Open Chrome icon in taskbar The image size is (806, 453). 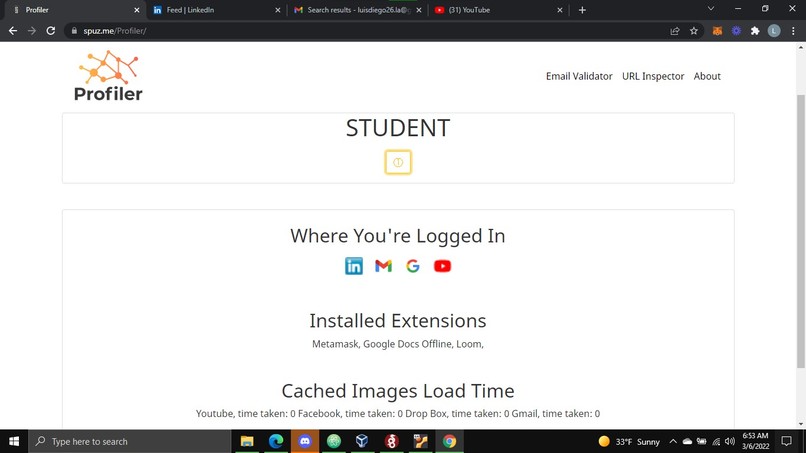pyautogui.click(x=449, y=441)
